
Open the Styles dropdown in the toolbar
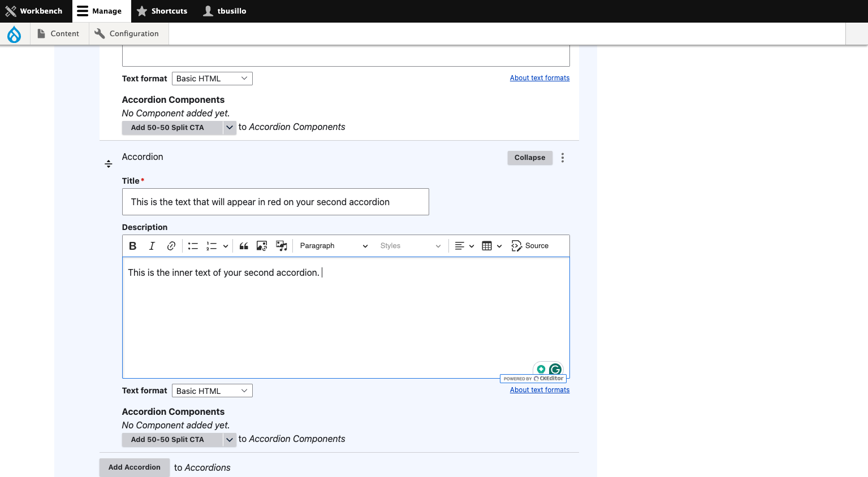pyautogui.click(x=410, y=246)
